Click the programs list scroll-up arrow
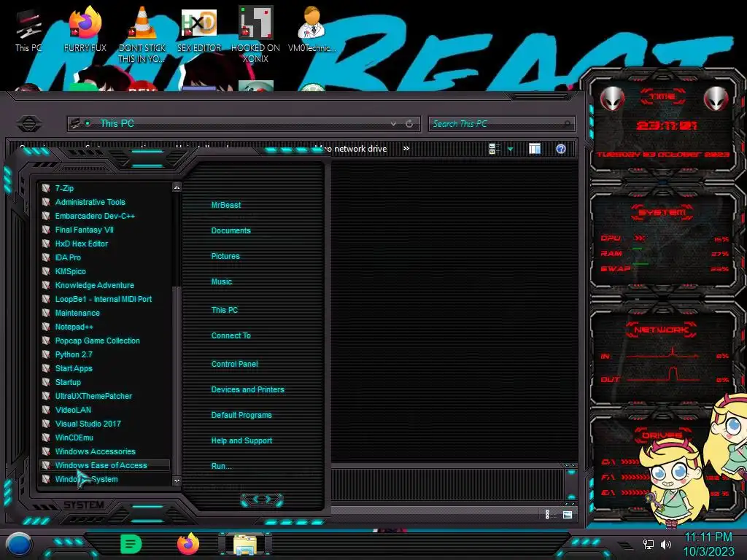 click(177, 187)
